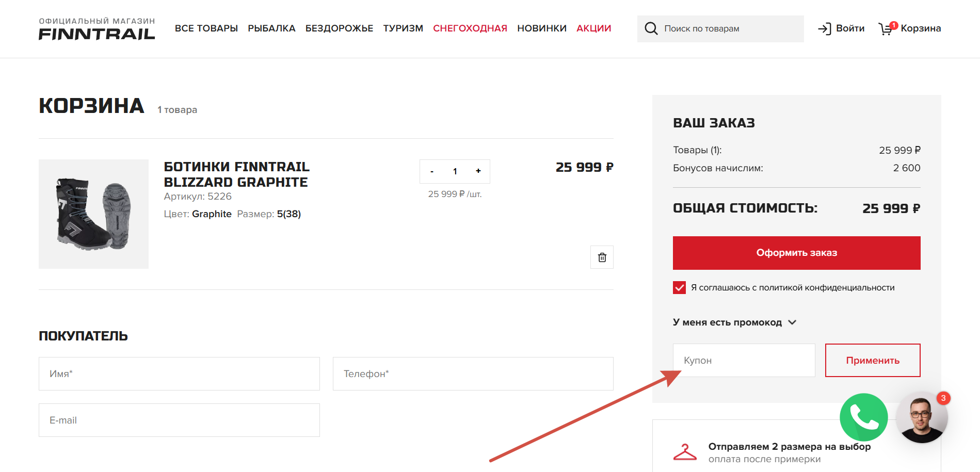Open the АКЦИИ menu

tap(594, 28)
